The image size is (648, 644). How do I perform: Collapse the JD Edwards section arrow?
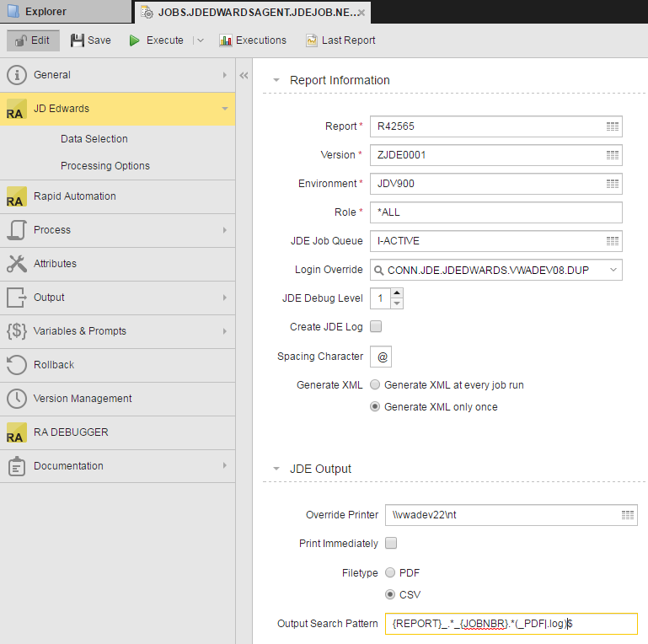(x=225, y=109)
